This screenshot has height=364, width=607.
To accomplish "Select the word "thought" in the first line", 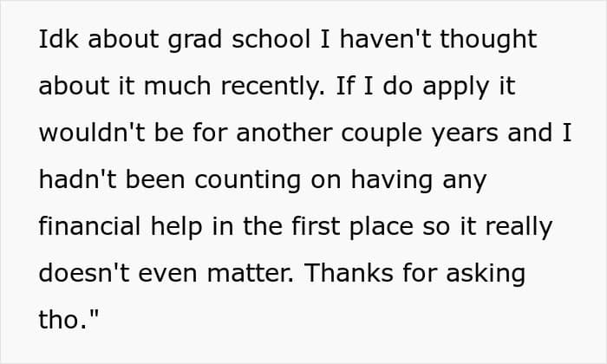I will pos(488,40).
